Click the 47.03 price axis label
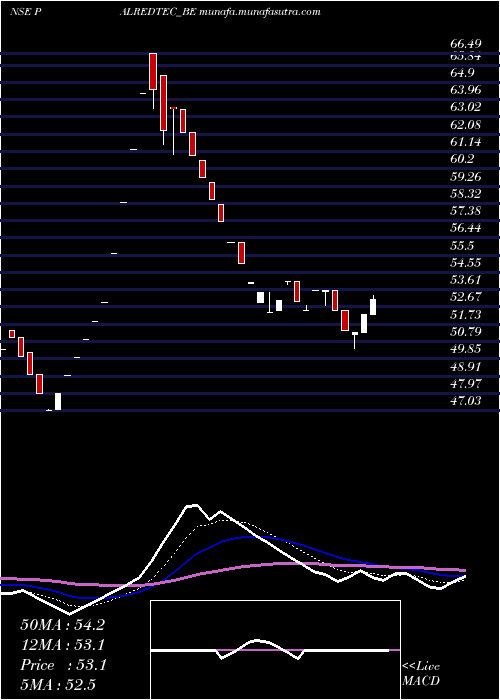The image size is (500, 700). [466, 401]
